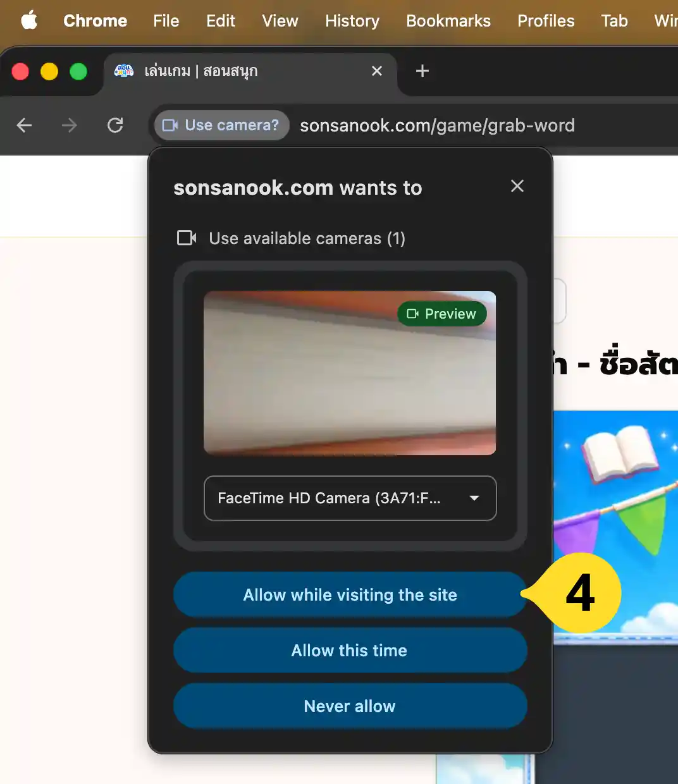Go back using the browser back arrow

coord(24,125)
